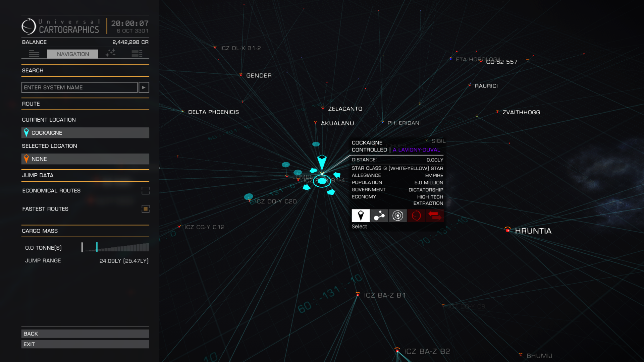Select the Eta Horologii star marker
This screenshot has height=362, width=644.
point(450,59)
